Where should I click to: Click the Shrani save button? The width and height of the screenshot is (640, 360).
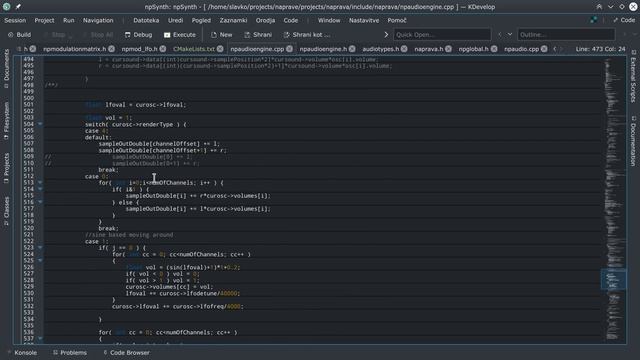(258, 35)
